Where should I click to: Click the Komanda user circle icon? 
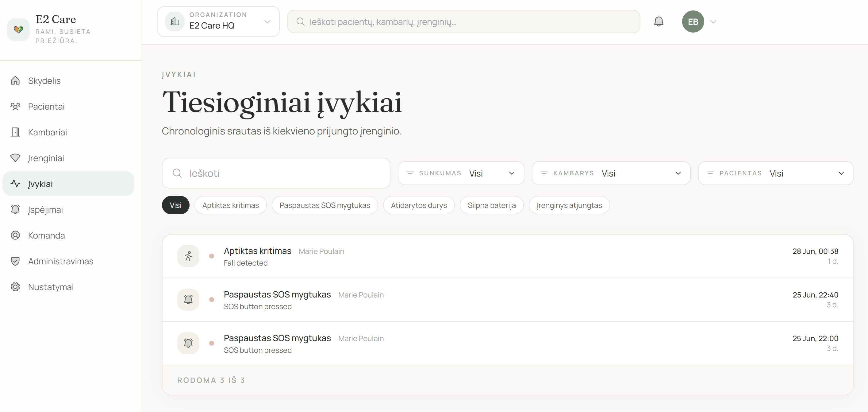[x=15, y=235]
